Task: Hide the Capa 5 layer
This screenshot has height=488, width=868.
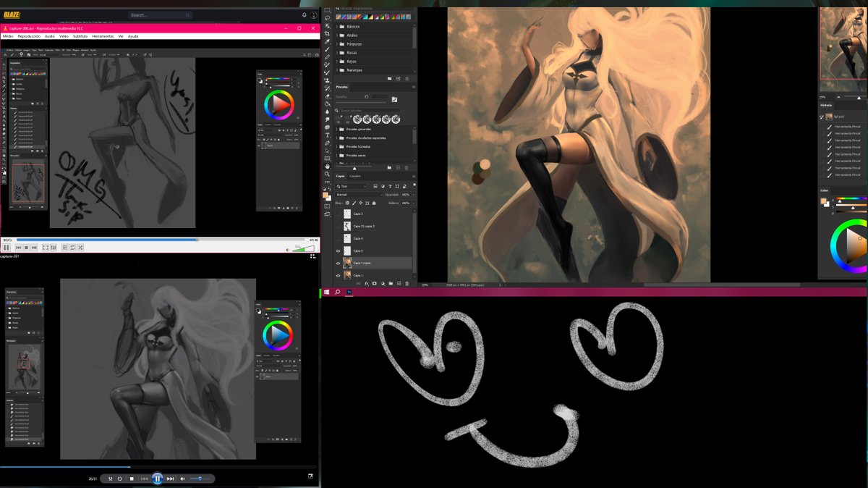Action: (338, 251)
